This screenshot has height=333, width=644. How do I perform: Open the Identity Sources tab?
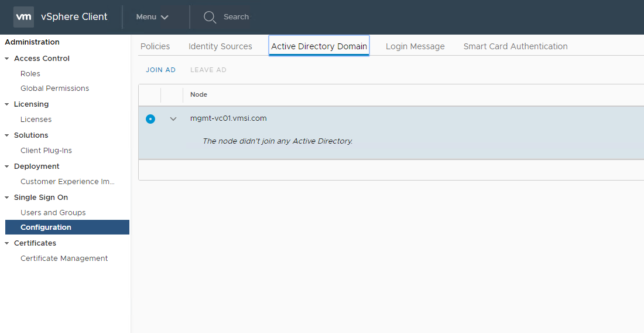click(220, 46)
